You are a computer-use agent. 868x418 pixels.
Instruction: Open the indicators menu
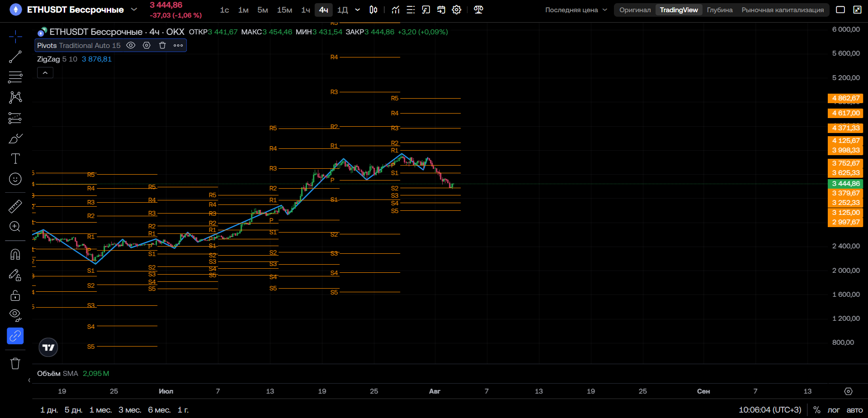pos(396,10)
